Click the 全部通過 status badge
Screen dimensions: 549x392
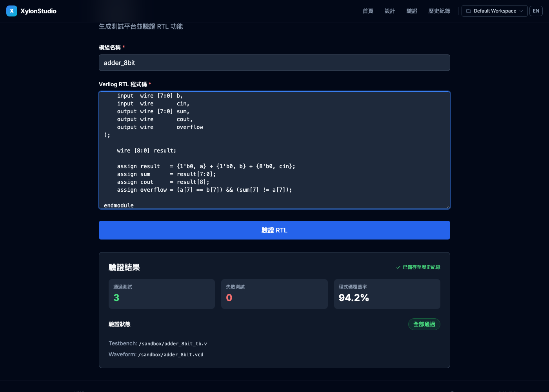(424, 324)
